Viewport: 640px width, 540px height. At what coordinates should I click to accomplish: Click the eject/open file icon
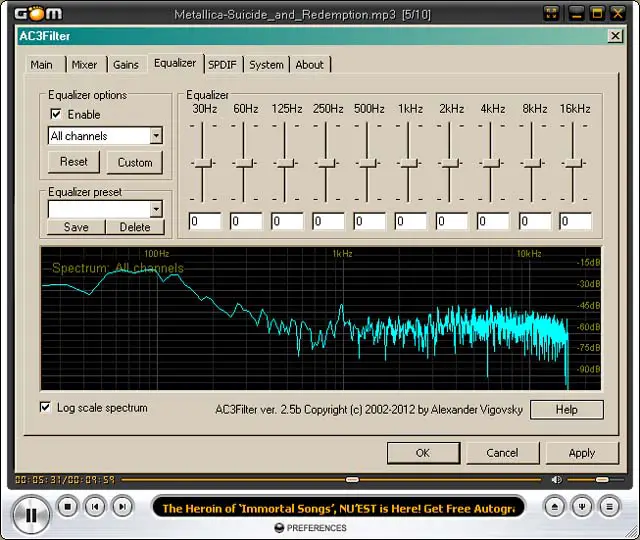click(x=554, y=507)
